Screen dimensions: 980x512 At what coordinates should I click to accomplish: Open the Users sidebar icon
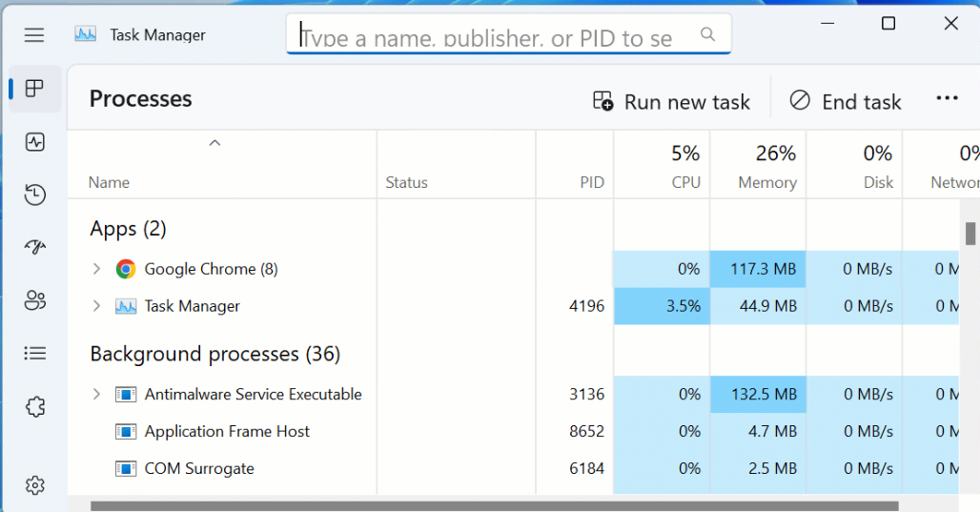(x=35, y=300)
